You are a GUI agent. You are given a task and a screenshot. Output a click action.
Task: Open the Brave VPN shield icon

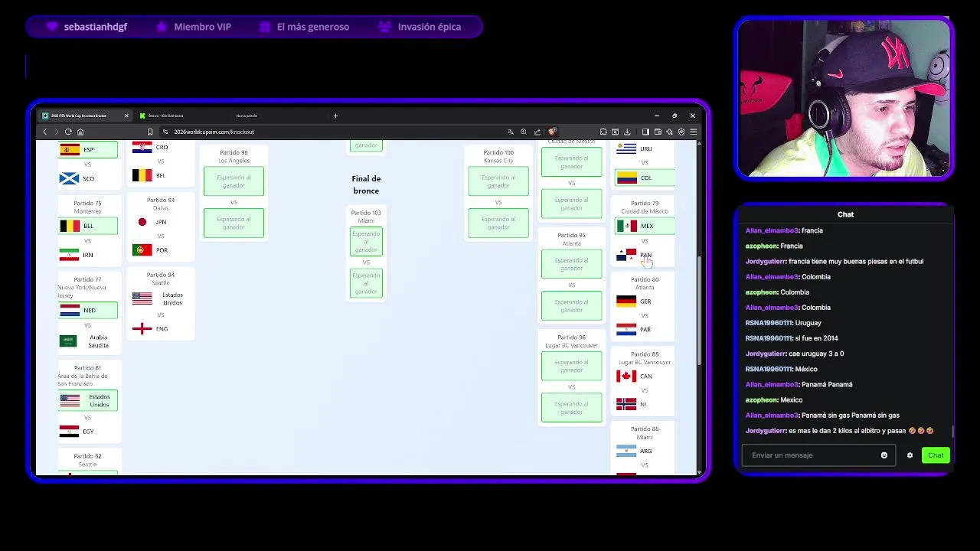(681, 132)
